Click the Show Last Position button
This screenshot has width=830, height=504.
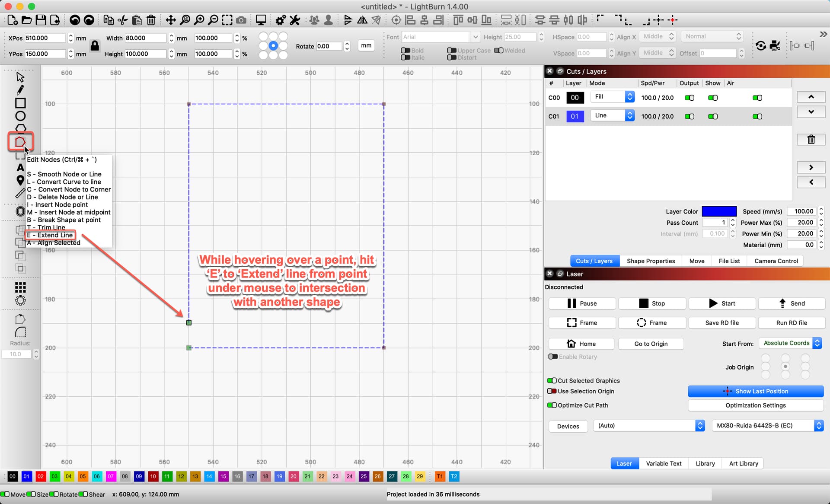point(755,391)
